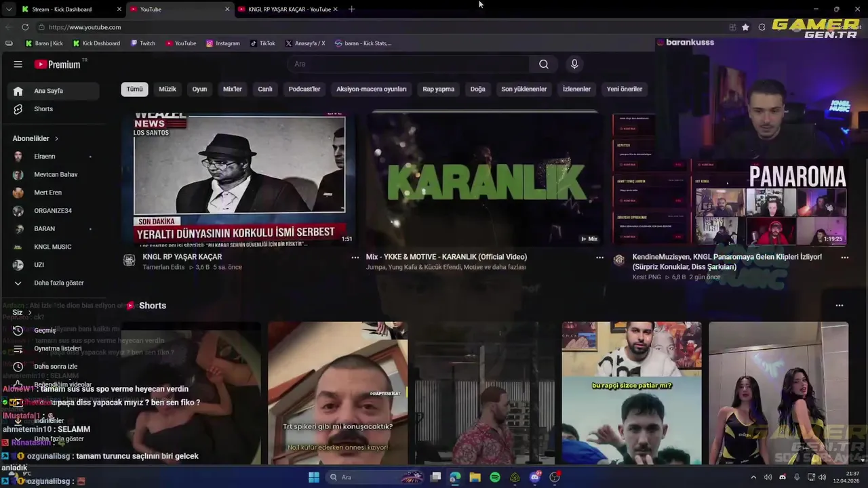Screen dimensions: 868x488
Task: Open more options for KendineMuzisyen video
Action: 844,258
